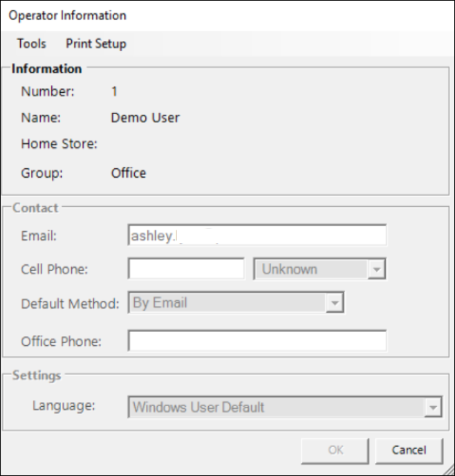455x476 pixels.
Task: Expand the Language dropdown arrow
Action: click(x=433, y=408)
